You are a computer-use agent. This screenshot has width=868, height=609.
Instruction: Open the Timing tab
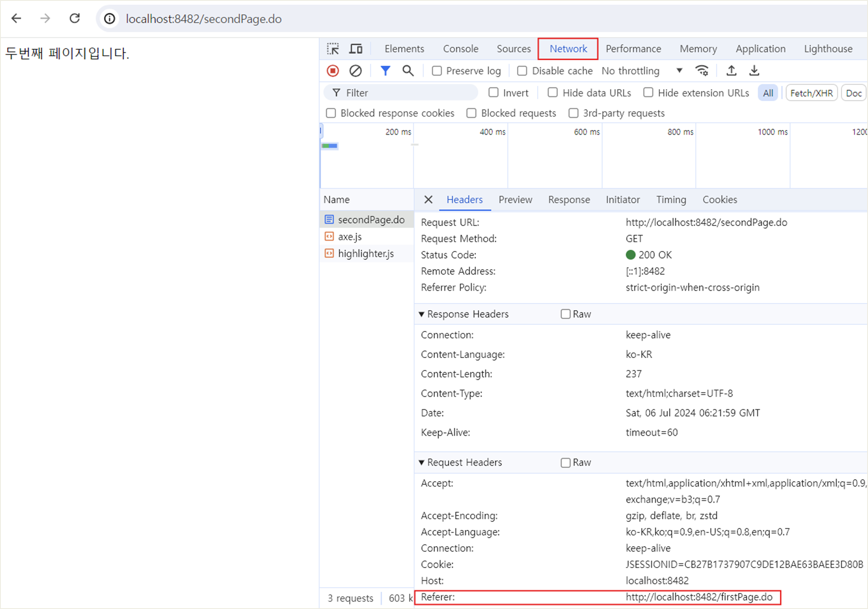point(671,200)
